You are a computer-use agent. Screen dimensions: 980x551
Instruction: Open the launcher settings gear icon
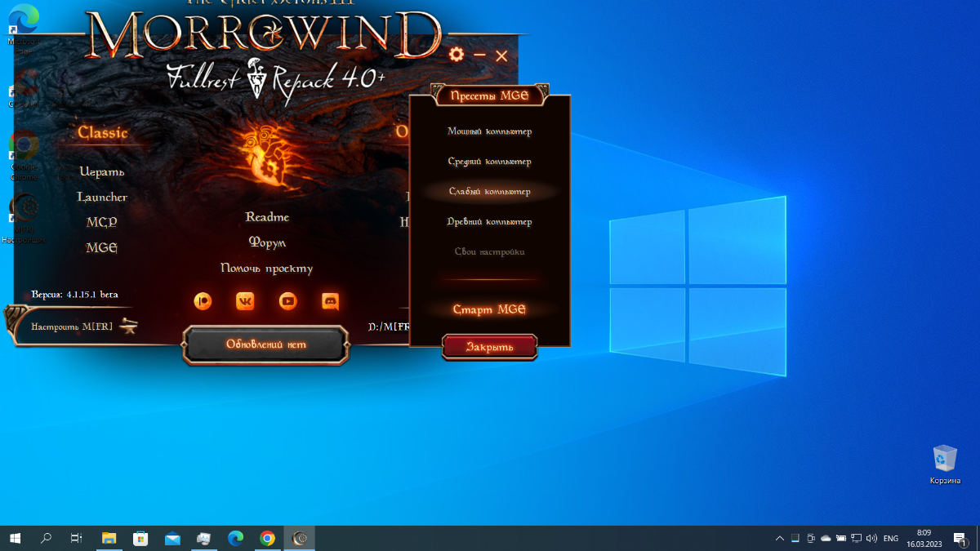(x=457, y=55)
